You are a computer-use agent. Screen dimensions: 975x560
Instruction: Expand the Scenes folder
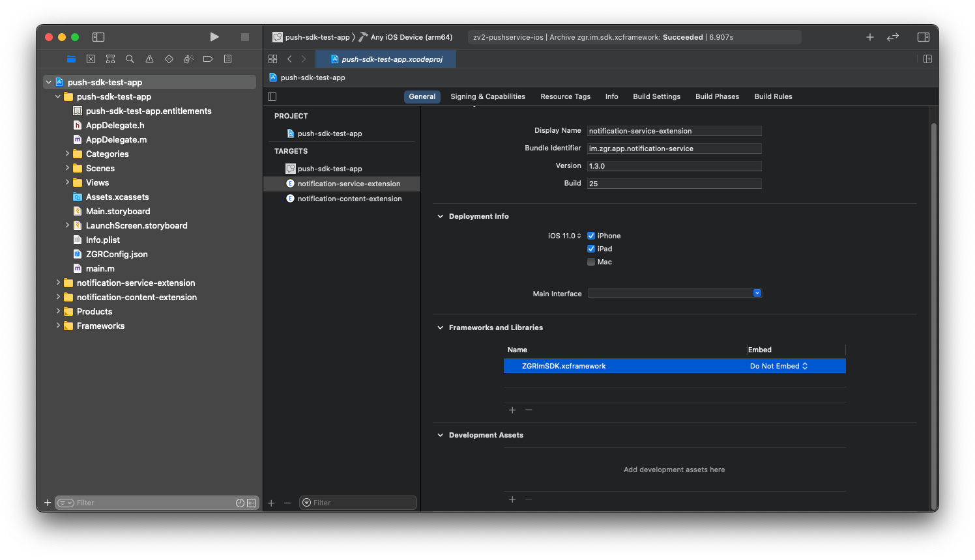click(67, 168)
